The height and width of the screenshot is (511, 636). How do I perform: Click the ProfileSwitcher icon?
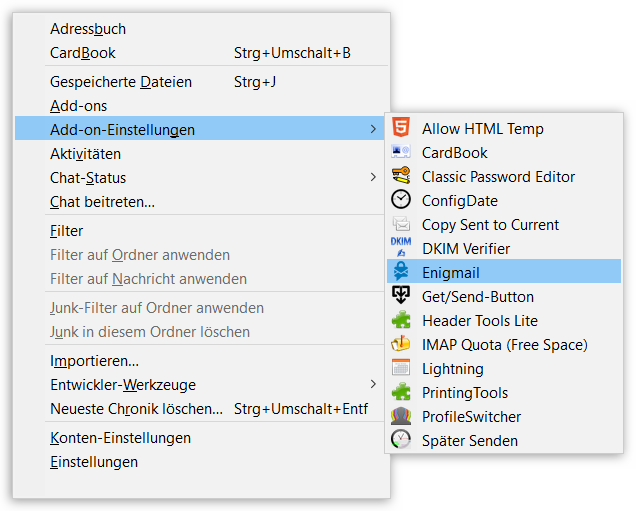[x=401, y=416]
